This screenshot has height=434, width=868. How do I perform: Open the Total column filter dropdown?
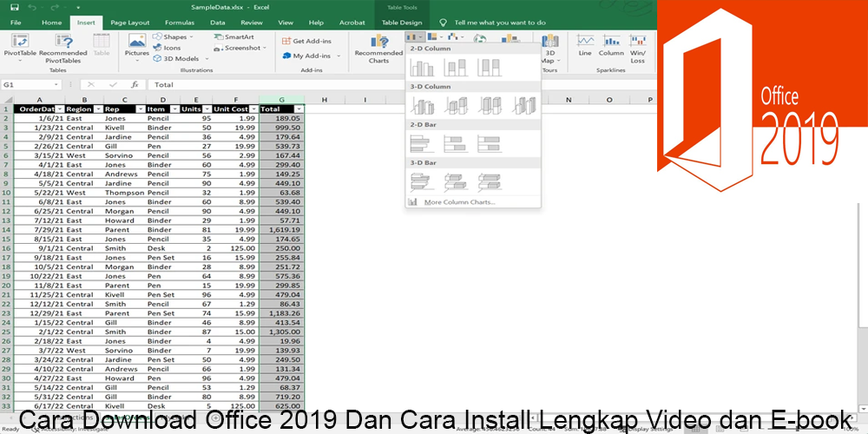click(299, 109)
